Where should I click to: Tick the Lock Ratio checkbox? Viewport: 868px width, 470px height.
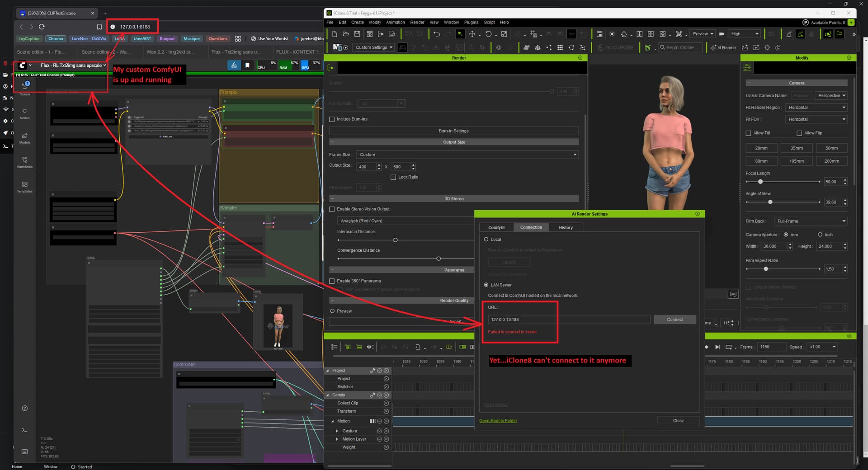click(x=393, y=177)
